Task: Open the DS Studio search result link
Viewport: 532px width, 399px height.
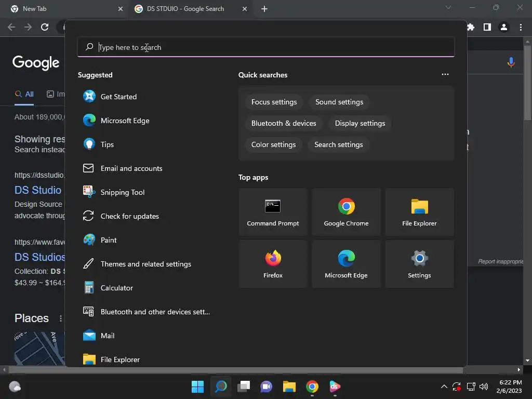Action: pos(38,190)
